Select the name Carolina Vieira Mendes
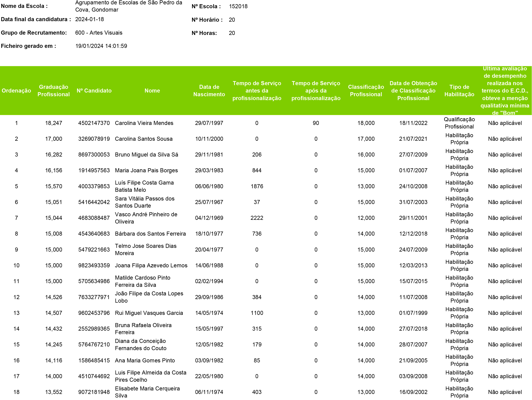 (144, 123)
